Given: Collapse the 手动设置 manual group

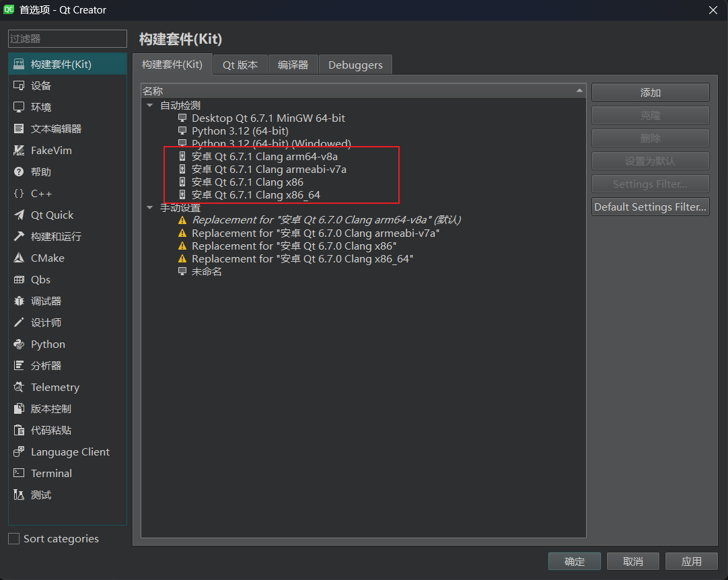Looking at the screenshot, I should 149,207.
